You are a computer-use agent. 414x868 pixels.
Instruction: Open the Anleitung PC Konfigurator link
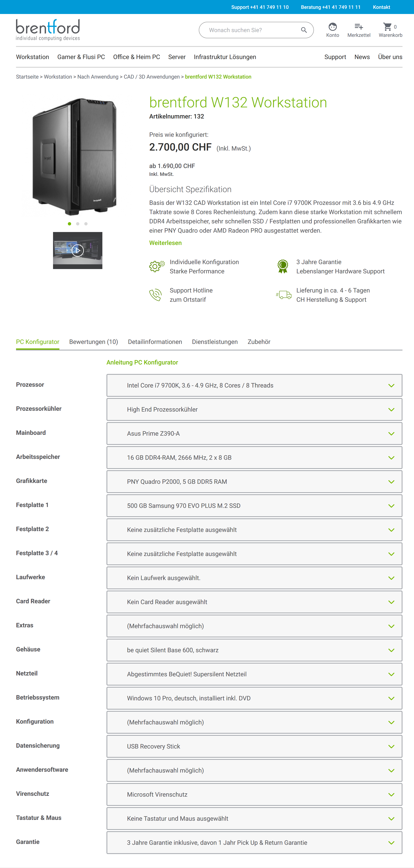(142, 362)
